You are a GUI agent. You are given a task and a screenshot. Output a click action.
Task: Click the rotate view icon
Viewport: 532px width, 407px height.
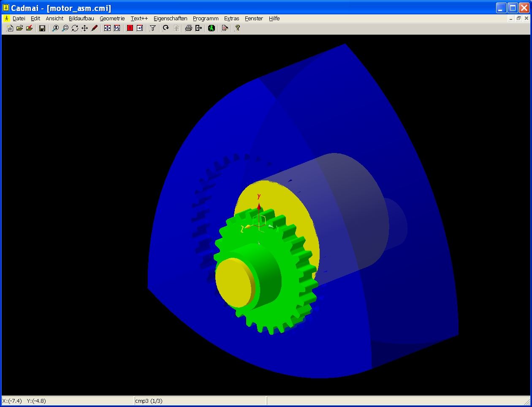tap(75, 28)
